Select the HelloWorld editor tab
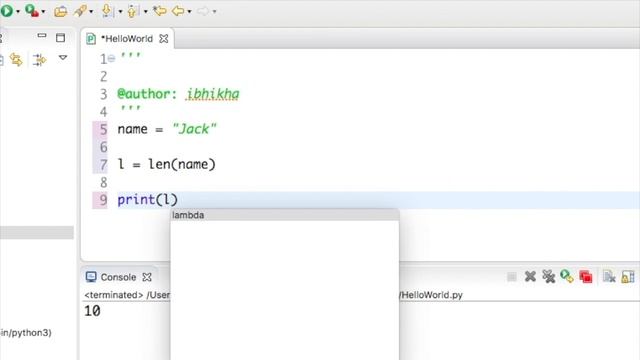 pos(127,39)
